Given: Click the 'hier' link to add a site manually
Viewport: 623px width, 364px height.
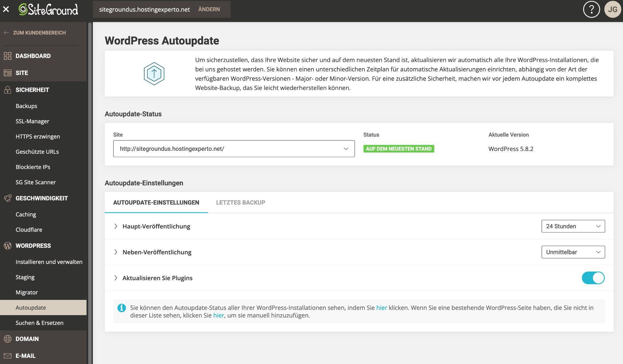Looking at the screenshot, I should [218, 315].
